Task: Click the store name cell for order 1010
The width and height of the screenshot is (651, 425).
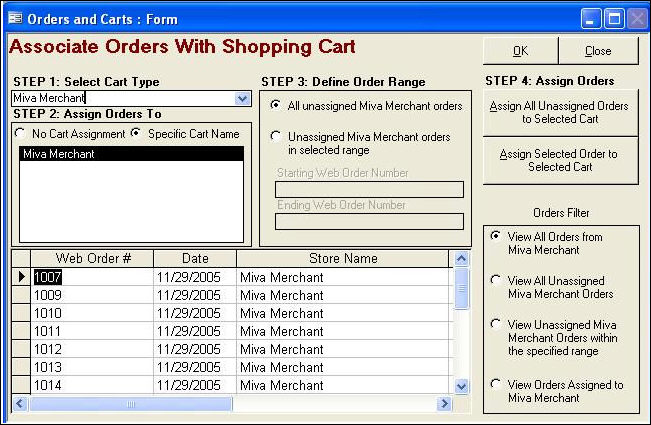Action: (343, 313)
